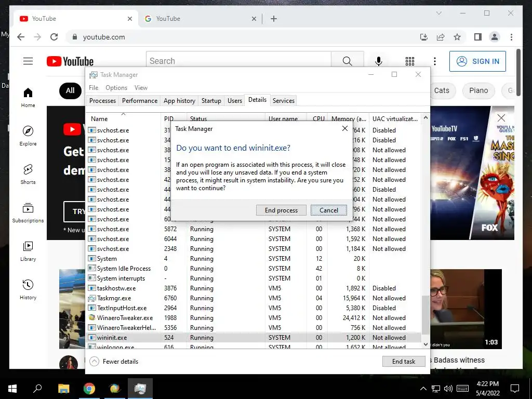Click the youtube.com address bar
Screen dimensions: 532x399
pyautogui.click(x=104, y=37)
